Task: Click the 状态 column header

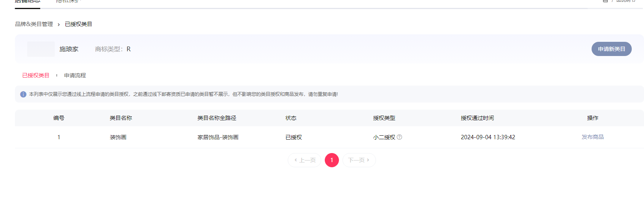Action: pyautogui.click(x=291, y=118)
